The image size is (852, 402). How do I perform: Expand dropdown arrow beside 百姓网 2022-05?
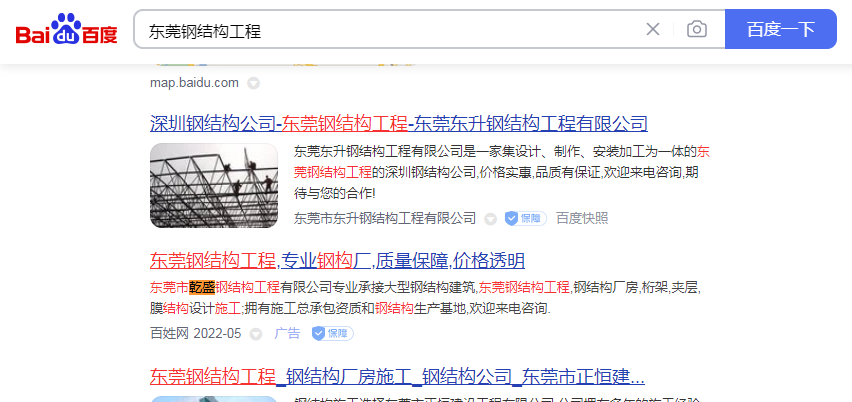pyautogui.click(x=255, y=334)
